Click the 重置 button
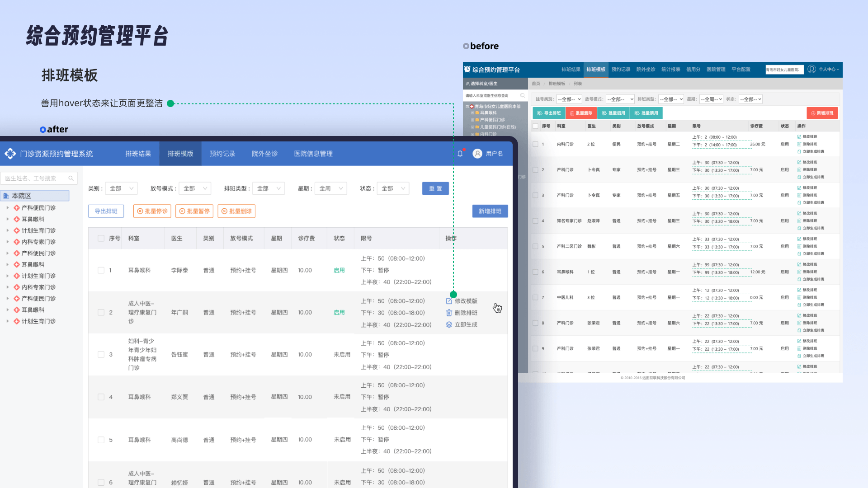Image resolution: width=868 pixels, height=488 pixels. [x=435, y=188]
